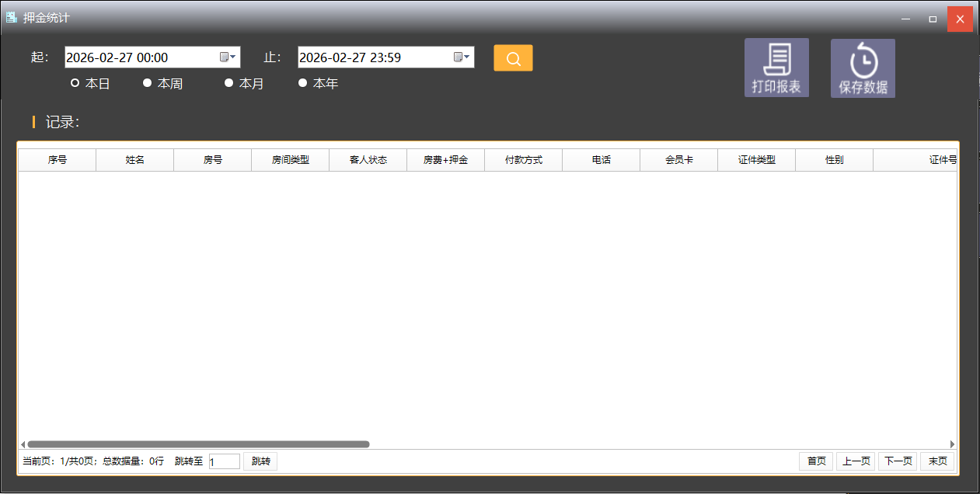Open the start date calendar dropdown

coord(227,57)
